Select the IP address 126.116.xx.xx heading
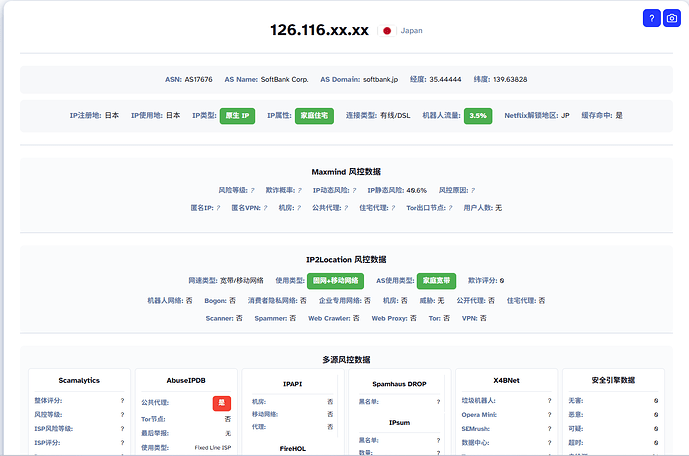689x456 pixels. tap(319, 30)
